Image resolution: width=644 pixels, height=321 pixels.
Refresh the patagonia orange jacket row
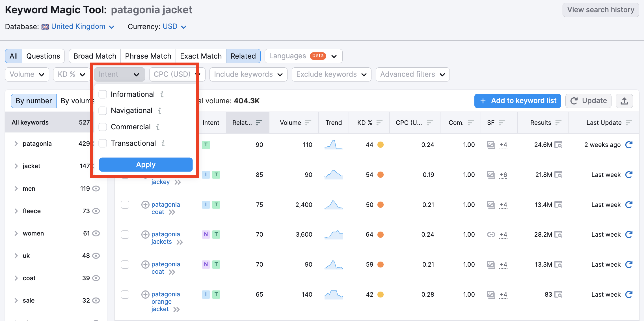coord(629,294)
